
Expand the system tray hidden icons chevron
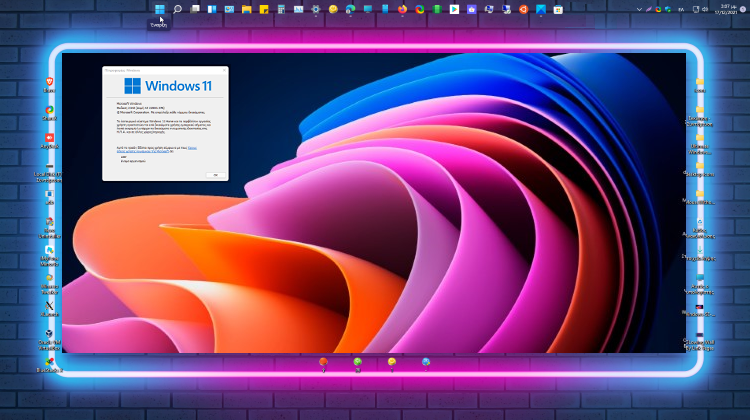tap(639, 9)
